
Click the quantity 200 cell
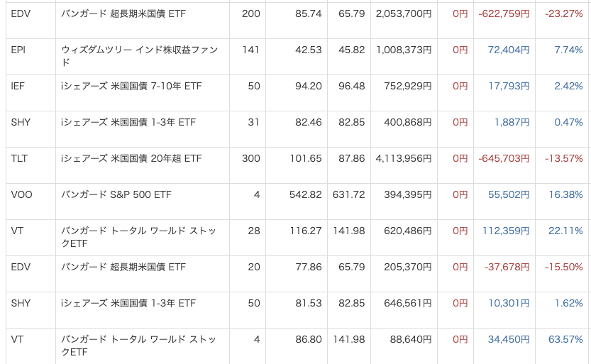click(250, 13)
